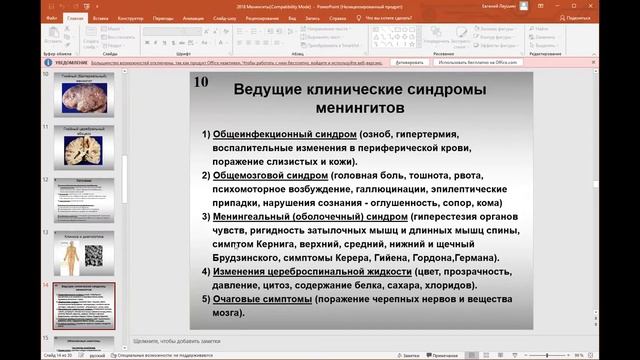The height and width of the screenshot is (360, 640).
Task: Toggle Strikethrough formatting
Action: click(182, 42)
